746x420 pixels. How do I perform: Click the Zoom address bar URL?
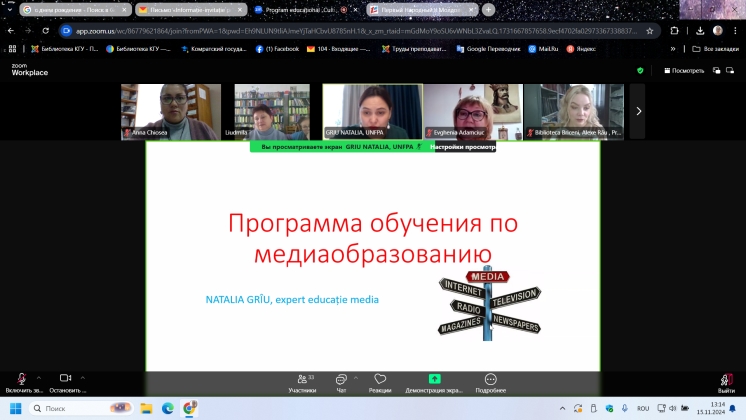(350, 31)
